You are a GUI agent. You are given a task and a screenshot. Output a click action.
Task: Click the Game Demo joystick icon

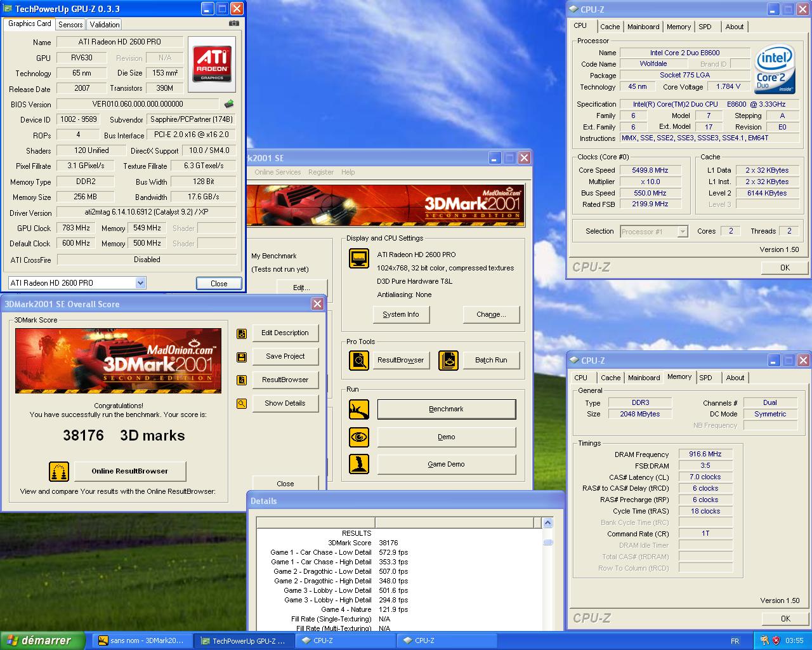[359, 464]
